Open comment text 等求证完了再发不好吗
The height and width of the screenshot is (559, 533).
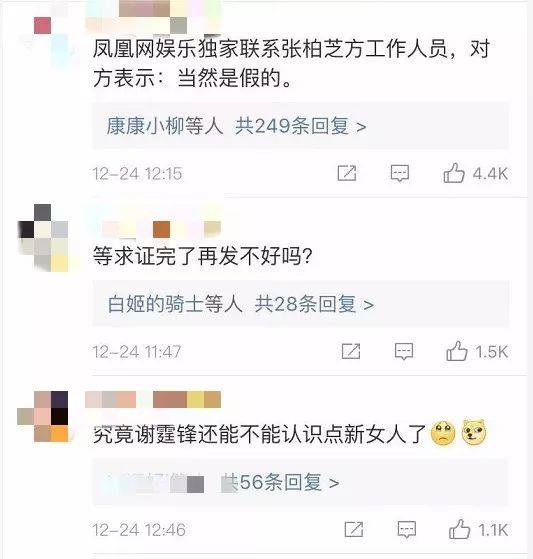[x=203, y=256]
